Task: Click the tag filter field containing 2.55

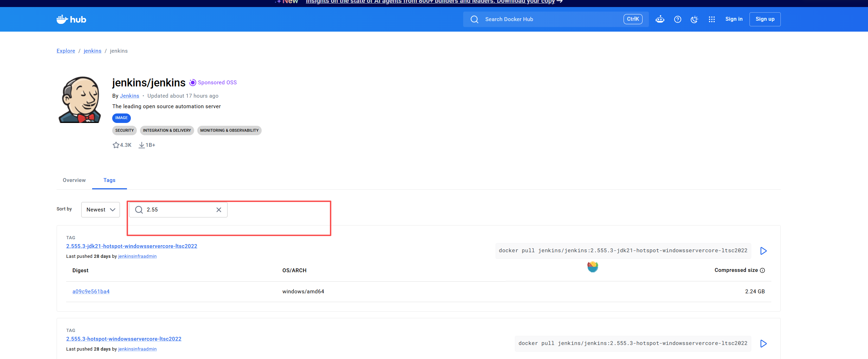Action: coord(178,210)
